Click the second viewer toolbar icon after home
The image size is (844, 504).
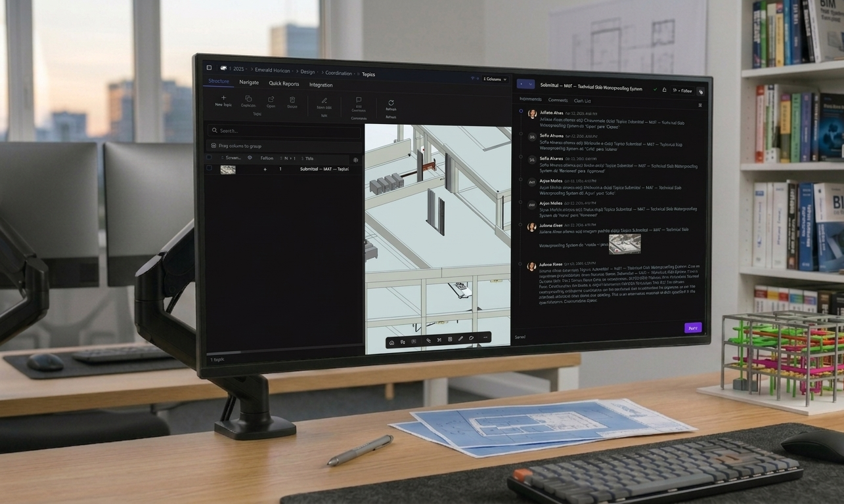point(403,342)
